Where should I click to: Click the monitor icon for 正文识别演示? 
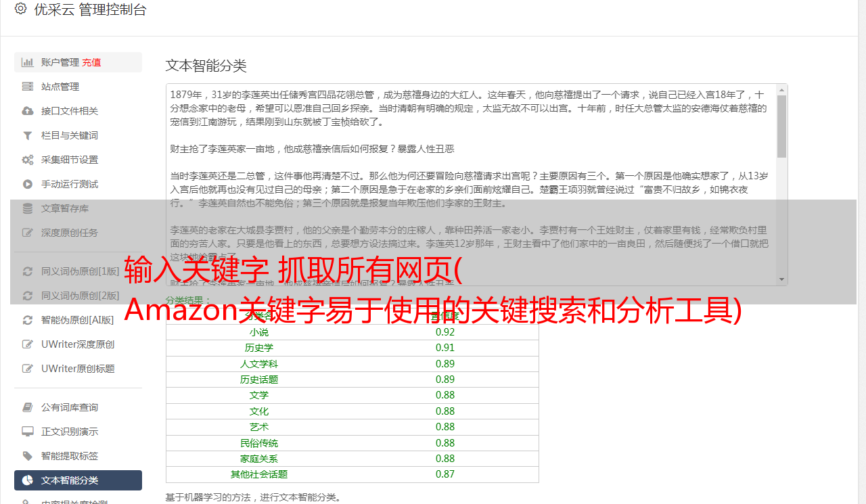[x=28, y=432]
